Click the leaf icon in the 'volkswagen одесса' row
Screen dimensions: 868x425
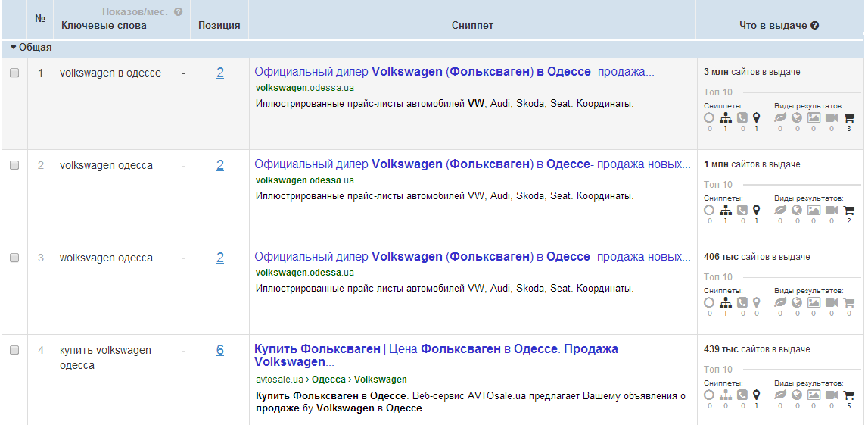pos(780,211)
